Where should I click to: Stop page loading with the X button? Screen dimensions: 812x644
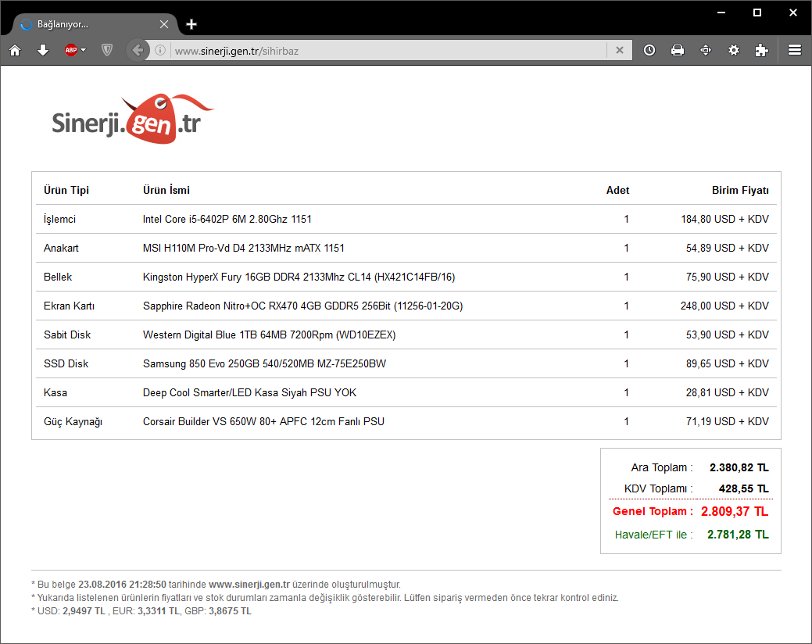619,50
